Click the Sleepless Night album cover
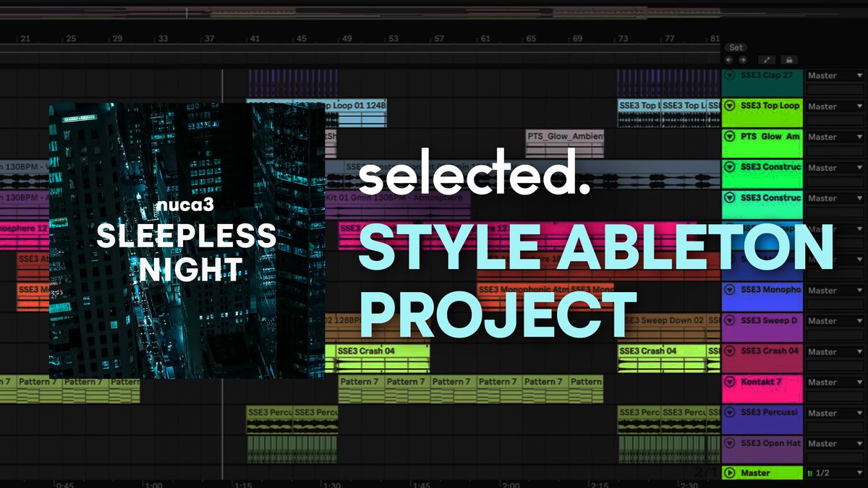The image size is (868, 488). 187,241
